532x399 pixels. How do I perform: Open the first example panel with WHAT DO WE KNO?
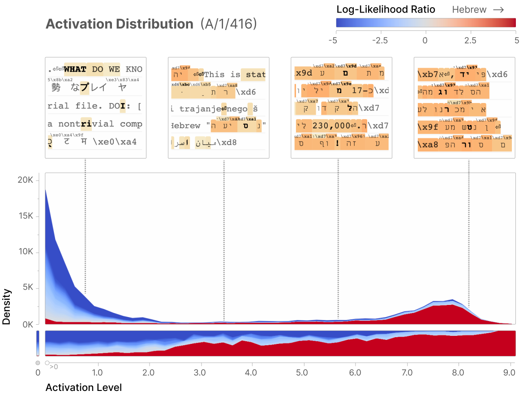96,107
